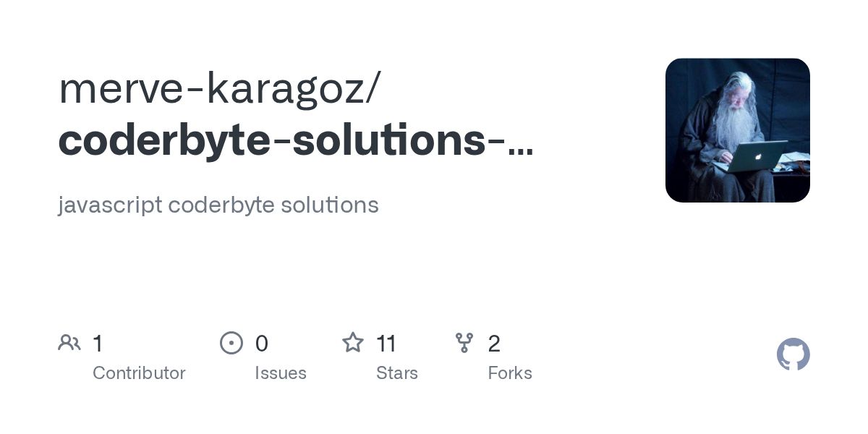Click the Issues label
Viewport: 868px width, 434px height.
pyautogui.click(x=281, y=373)
